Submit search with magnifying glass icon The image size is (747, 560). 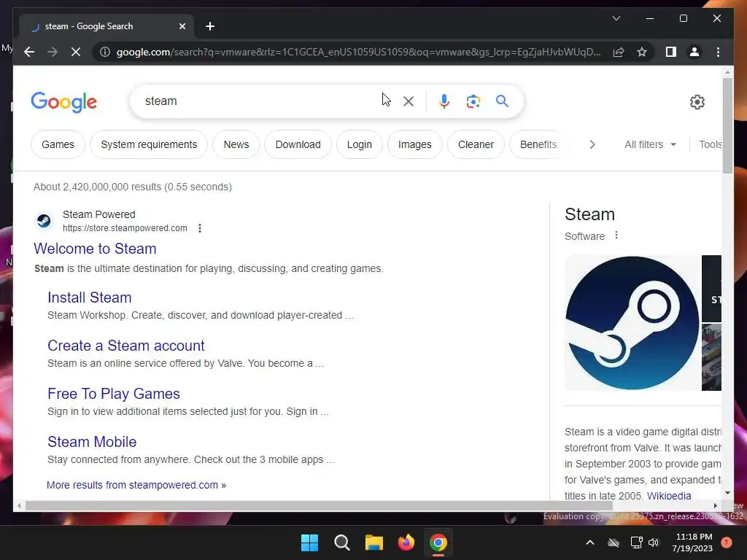tap(502, 101)
